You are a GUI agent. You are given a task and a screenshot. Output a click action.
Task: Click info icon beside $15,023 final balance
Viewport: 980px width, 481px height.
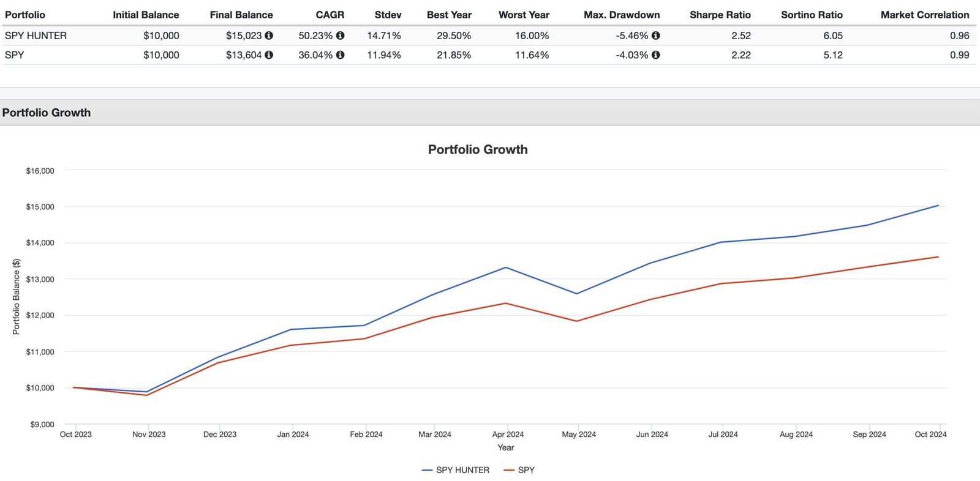[269, 35]
